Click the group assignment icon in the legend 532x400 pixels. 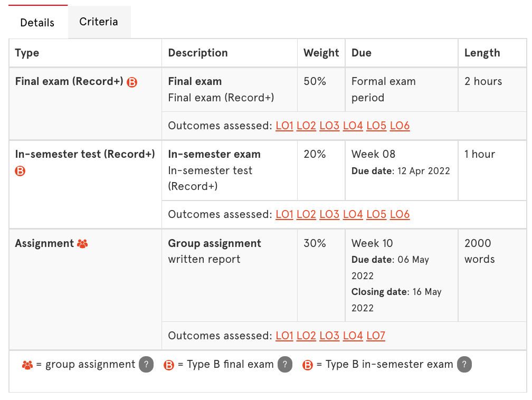(27, 365)
